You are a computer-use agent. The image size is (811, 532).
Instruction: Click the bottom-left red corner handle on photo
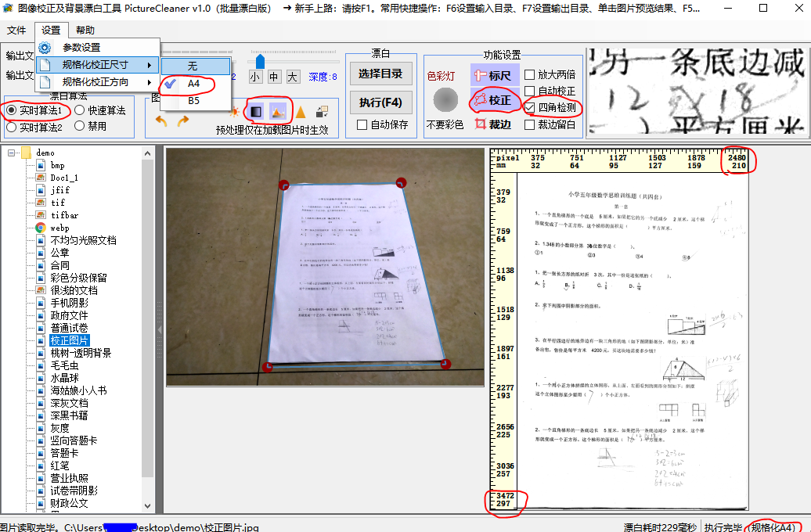coord(268,367)
